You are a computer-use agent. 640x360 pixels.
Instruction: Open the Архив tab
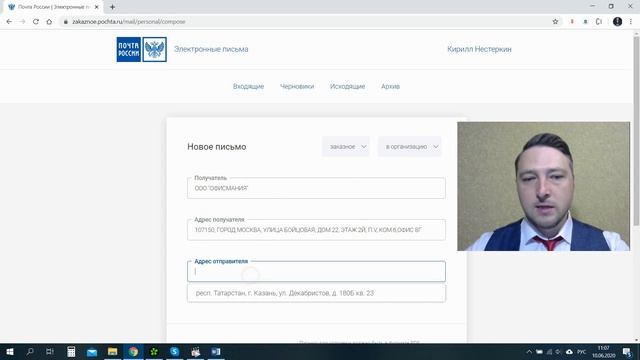[391, 86]
